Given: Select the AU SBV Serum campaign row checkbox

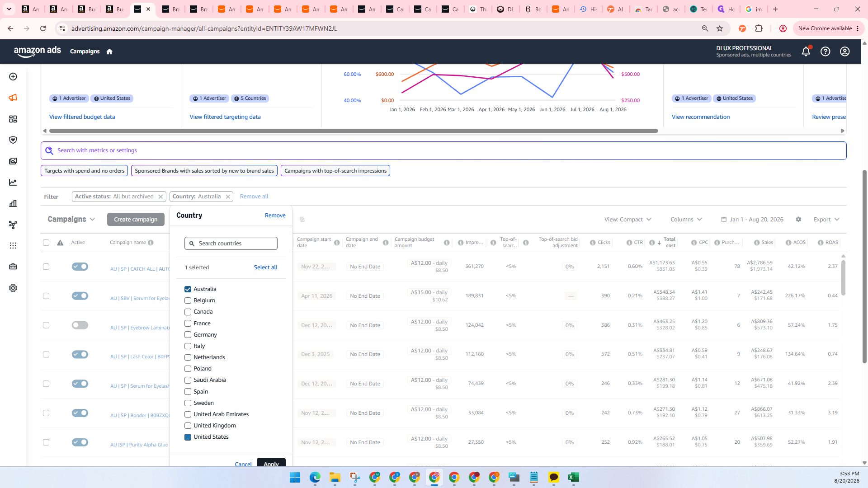Looking at the screenshot, I should point(46,296).
